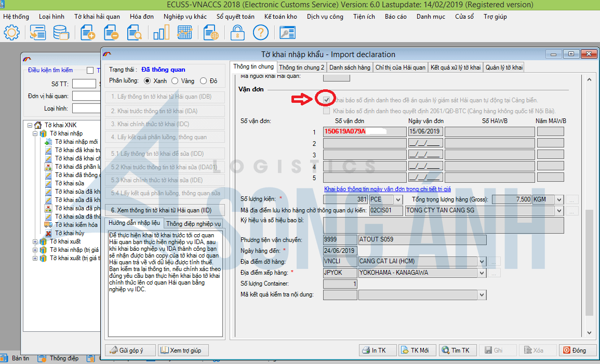600x364 pixels.
Task: Click the padlock icon in the toolbar
Action: point(237,33)
